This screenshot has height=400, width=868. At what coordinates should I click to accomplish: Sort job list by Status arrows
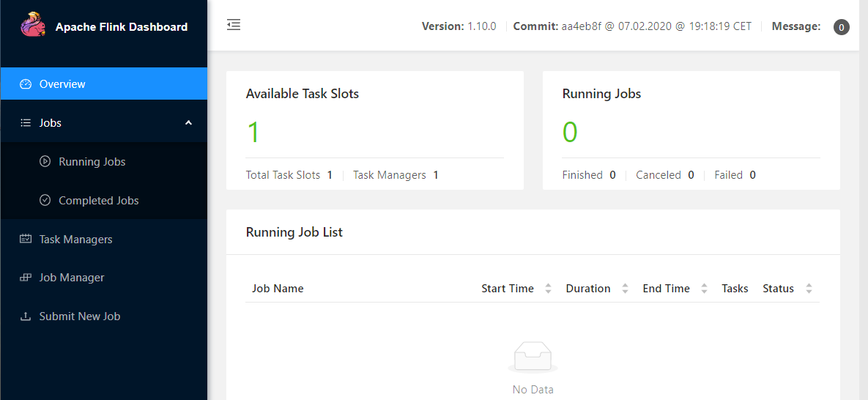pyautogui.click(x=809, y=289)
